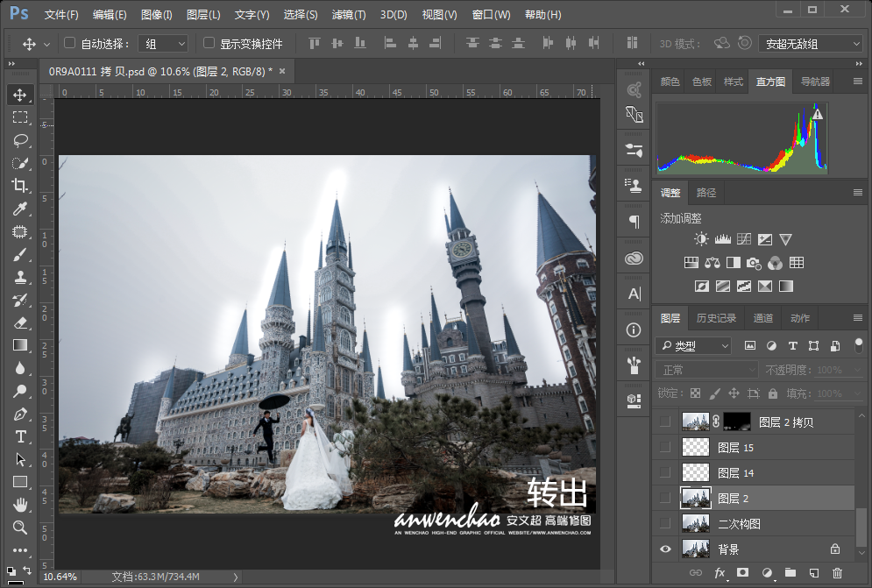The height and width of the screenshot is (588, 872).
Task: Switch to the 历史记录 tab
Action: [x=716, y=317]
